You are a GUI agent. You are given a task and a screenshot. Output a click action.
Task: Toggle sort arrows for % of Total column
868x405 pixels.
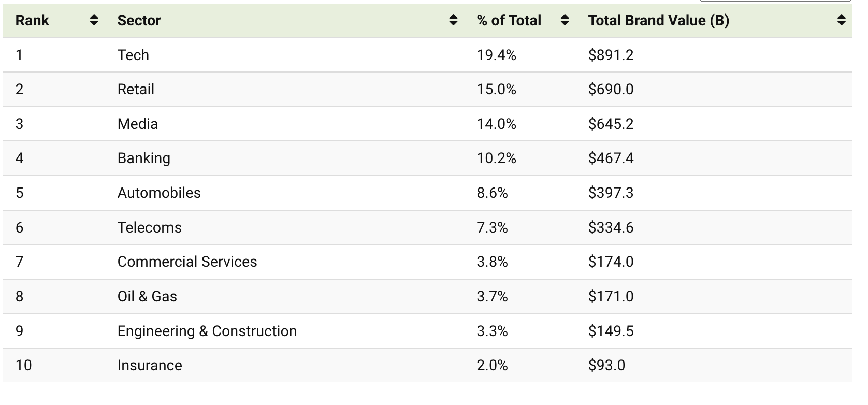coord(565,20)
